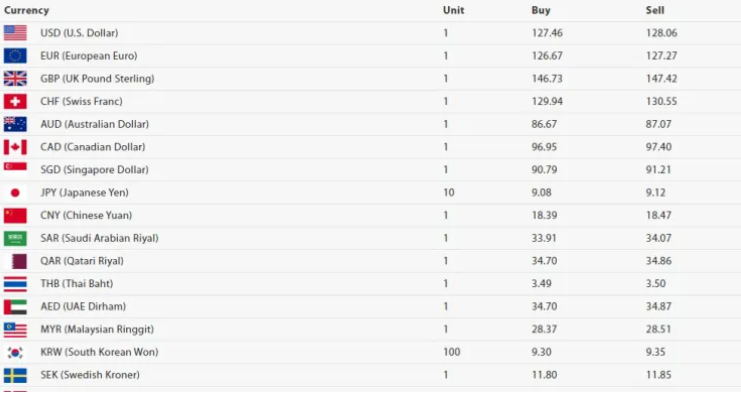
Task: Click the Unit column header
Action: (x=454, y=10)
